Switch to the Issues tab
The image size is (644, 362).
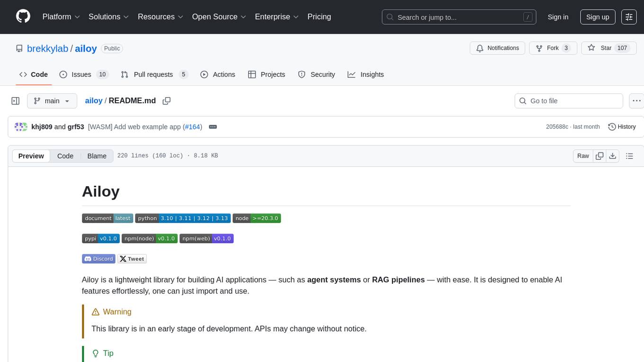click(84, 74)
